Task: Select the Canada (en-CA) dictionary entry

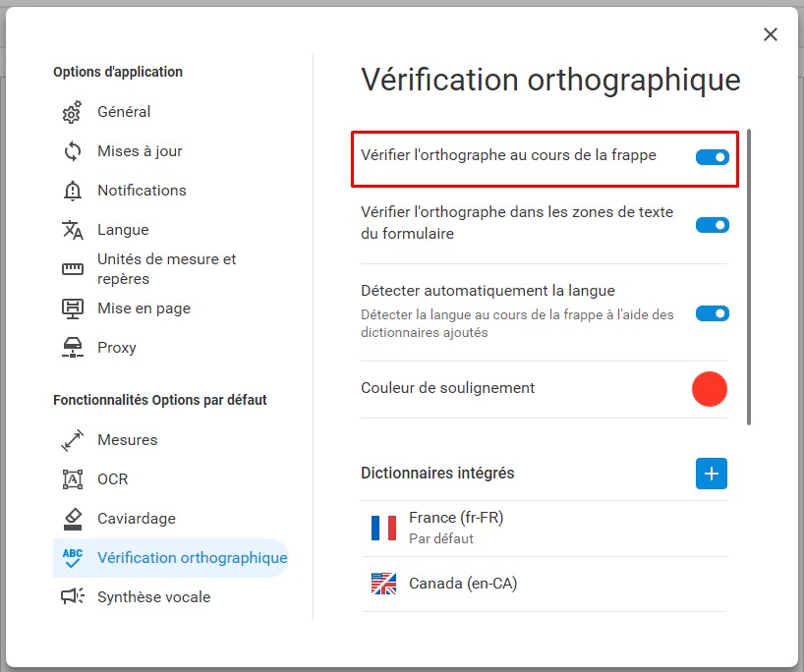Action: tap(544, 584)
